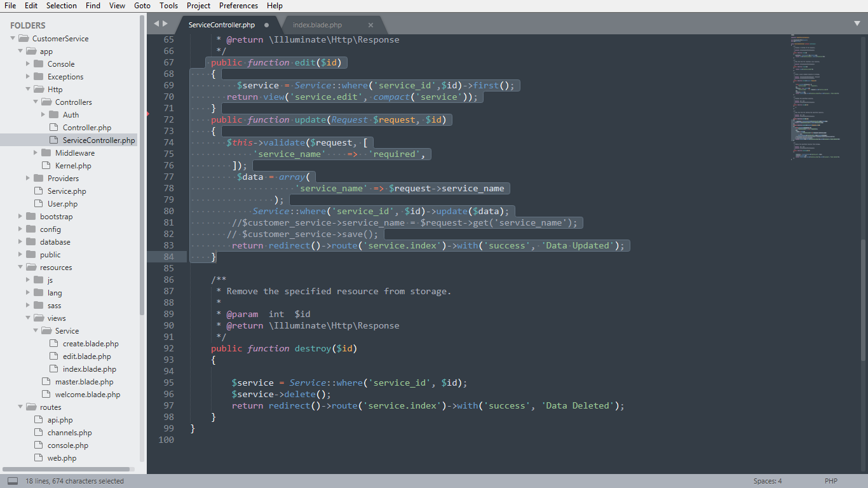Open web.php file in sidebar
Image resolution: width=868 pixels, height=488 pixels.
tap(62, 458)
